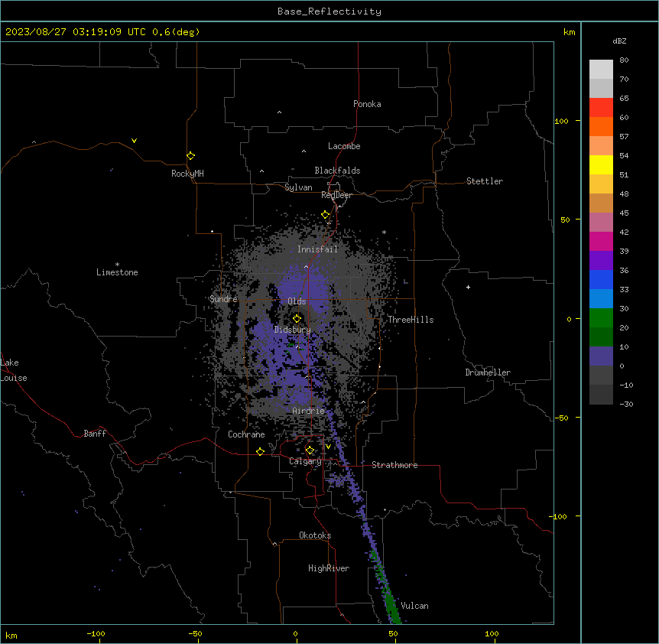Screen dimensions: 659x644
Task: Click the Sylvan label
Action: (298, 187)
